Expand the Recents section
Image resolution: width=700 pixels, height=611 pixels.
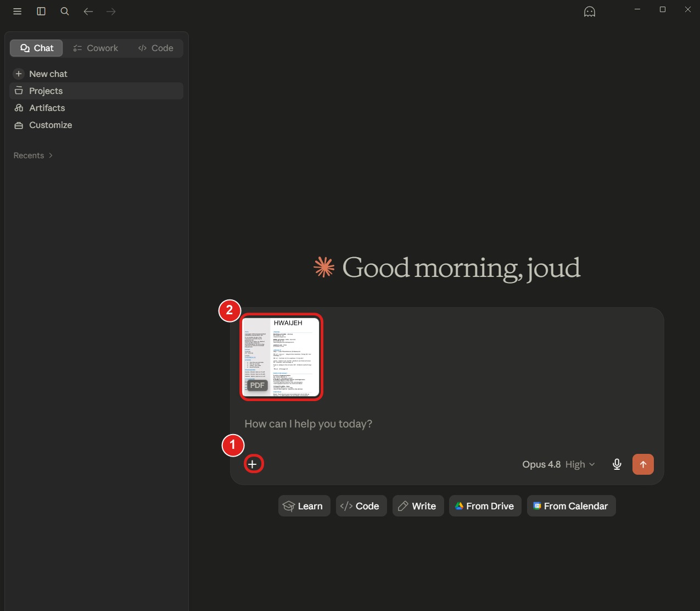coord(33,155)
